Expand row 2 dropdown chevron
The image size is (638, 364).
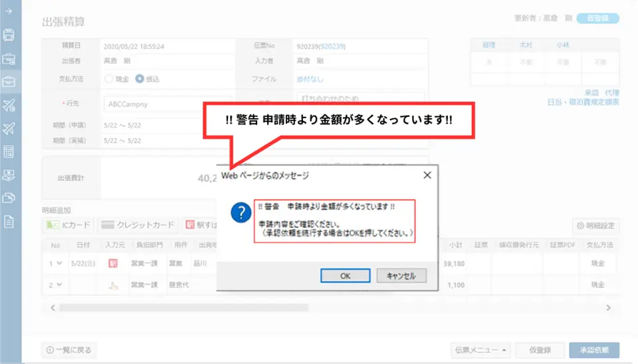coord(59,285)
